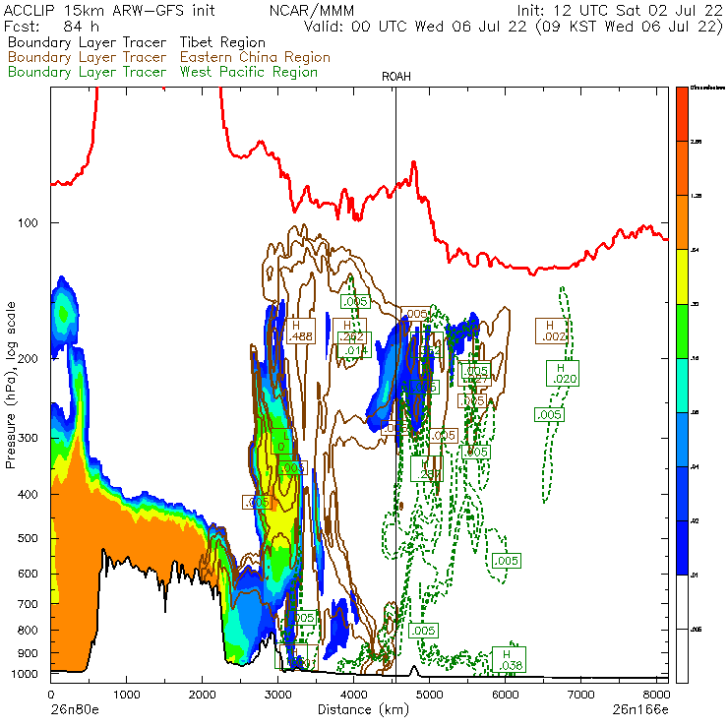Image resolution: width=728 pixels, height=728 pixels.
Task: Pick the medium blue colorbar segment above .02
Action: (x=682, y=494)
